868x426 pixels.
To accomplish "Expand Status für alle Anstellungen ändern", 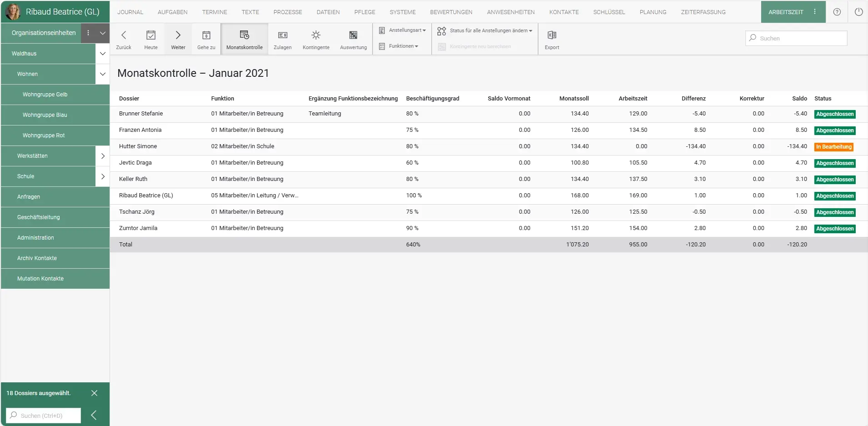I will pos(485,31).
